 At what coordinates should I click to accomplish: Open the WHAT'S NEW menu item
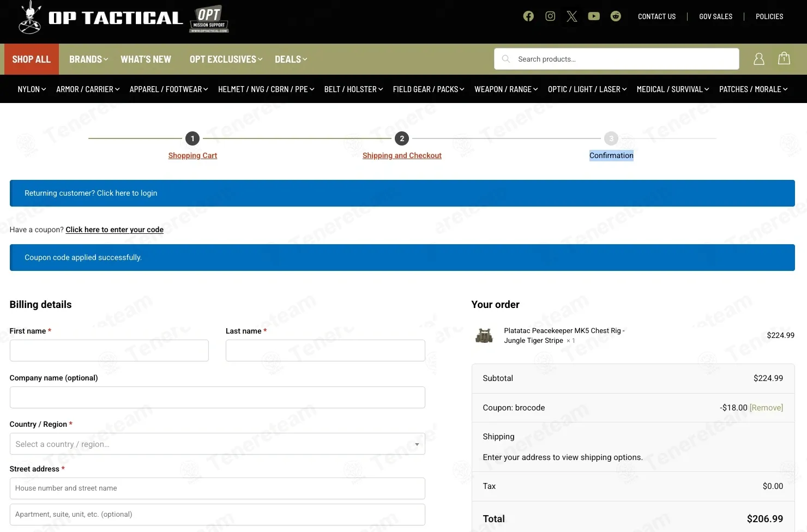click(x=146, y=59)
